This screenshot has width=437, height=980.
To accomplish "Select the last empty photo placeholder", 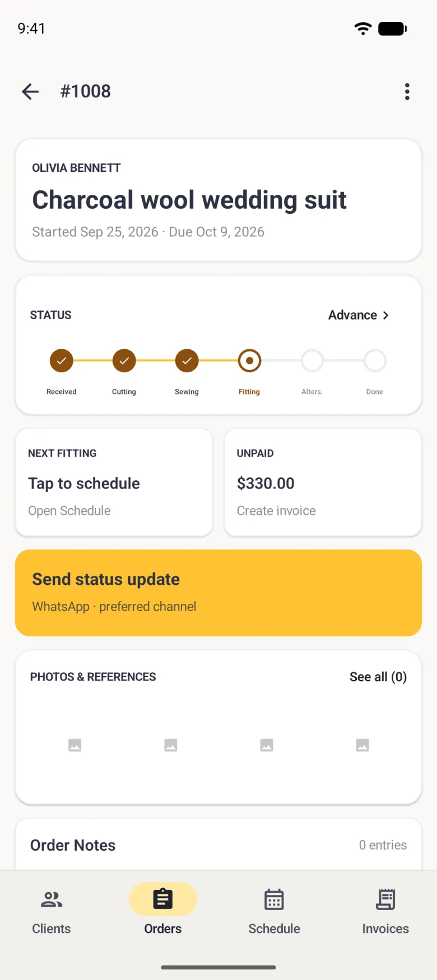I will (362, 745).
